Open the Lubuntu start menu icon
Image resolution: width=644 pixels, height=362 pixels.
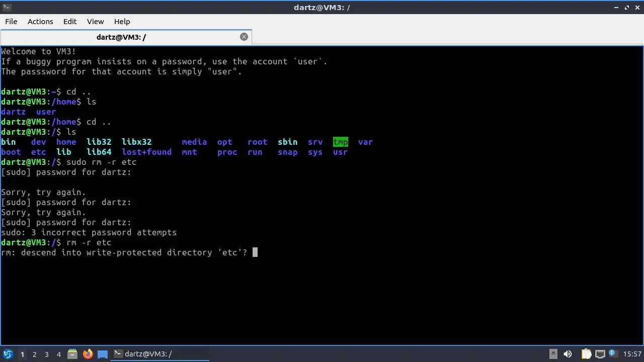coord(8,354)
